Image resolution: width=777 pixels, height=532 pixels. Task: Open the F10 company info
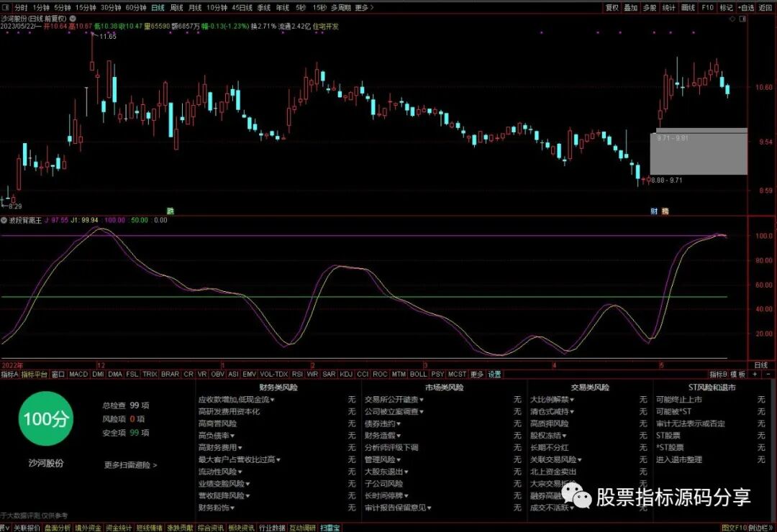[x=707, y=7]
